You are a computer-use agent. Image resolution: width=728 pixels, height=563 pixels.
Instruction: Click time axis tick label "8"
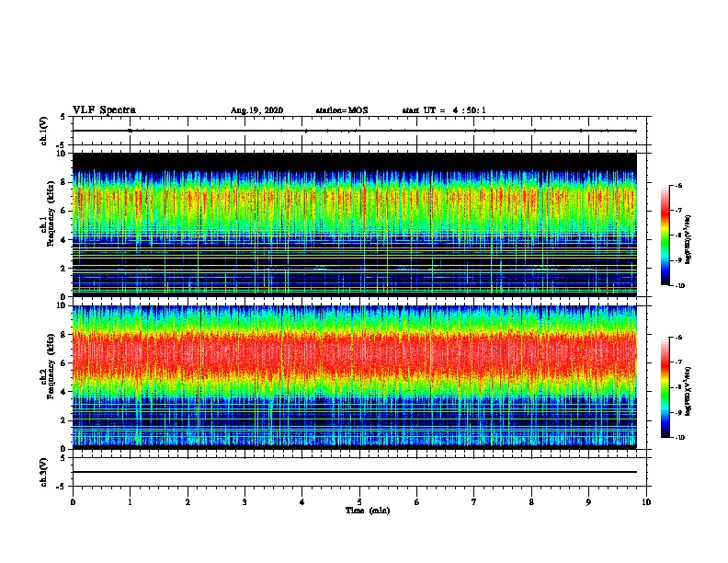click(531, 502)
